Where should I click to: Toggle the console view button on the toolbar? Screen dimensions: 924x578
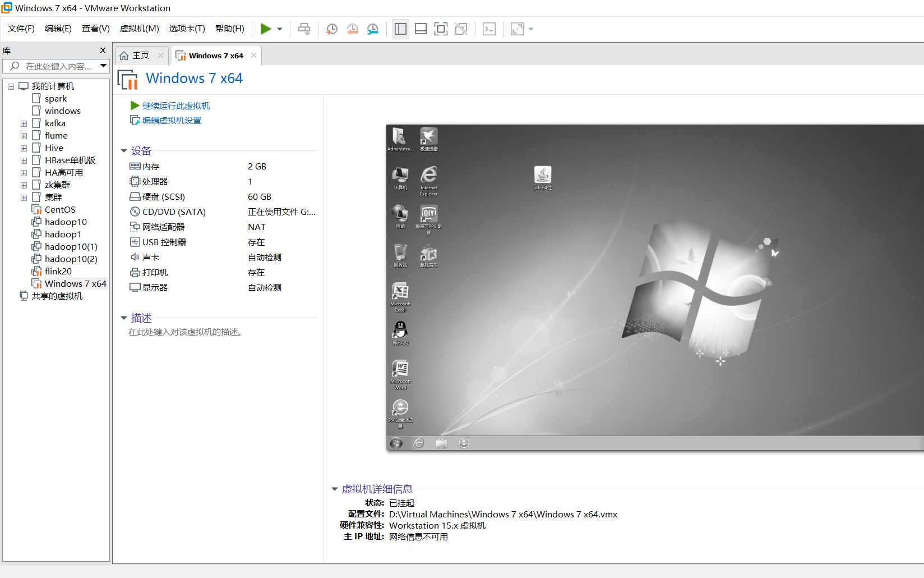[489, 29]
